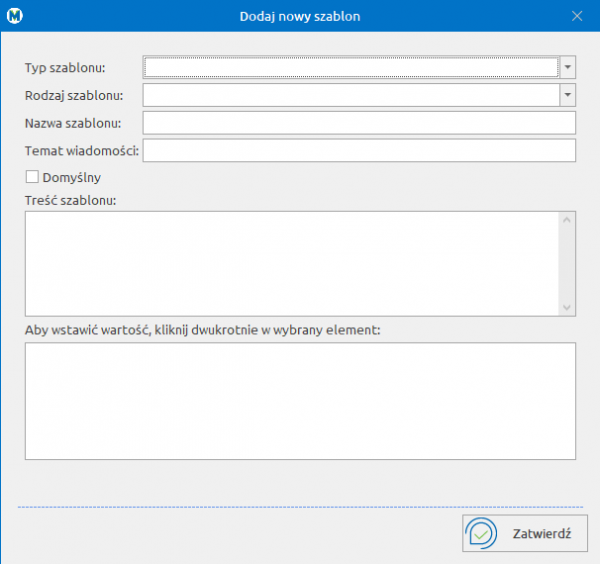Click the Aby wstawić wartość instruction label
The width and height of the screenshot is (600, 564).
tap(203, 329)
